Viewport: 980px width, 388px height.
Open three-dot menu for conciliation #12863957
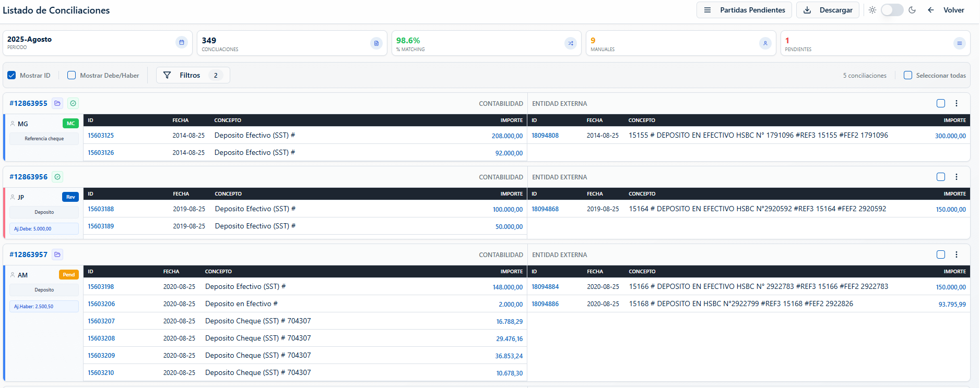pos(957,254)
